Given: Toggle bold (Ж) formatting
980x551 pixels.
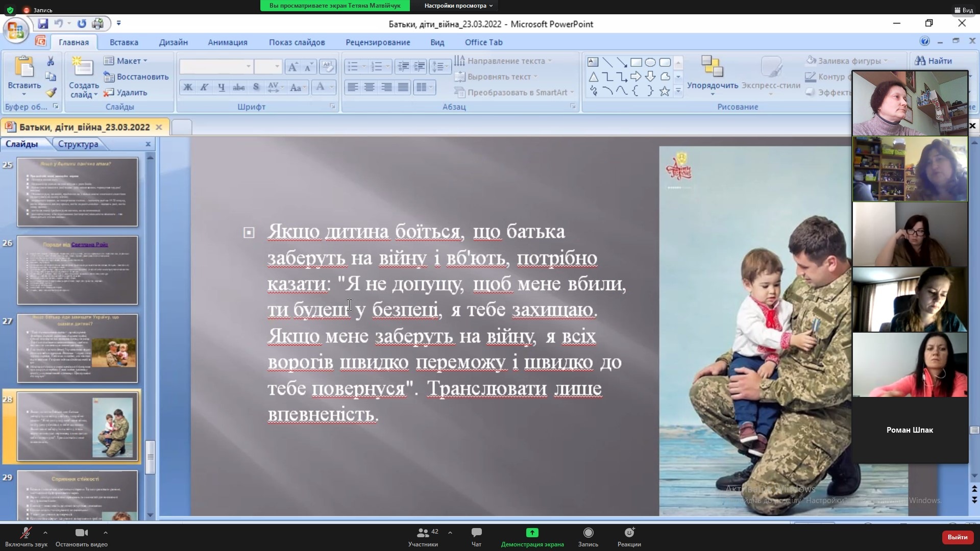Looking at the screenshot, I should [188, 87].
